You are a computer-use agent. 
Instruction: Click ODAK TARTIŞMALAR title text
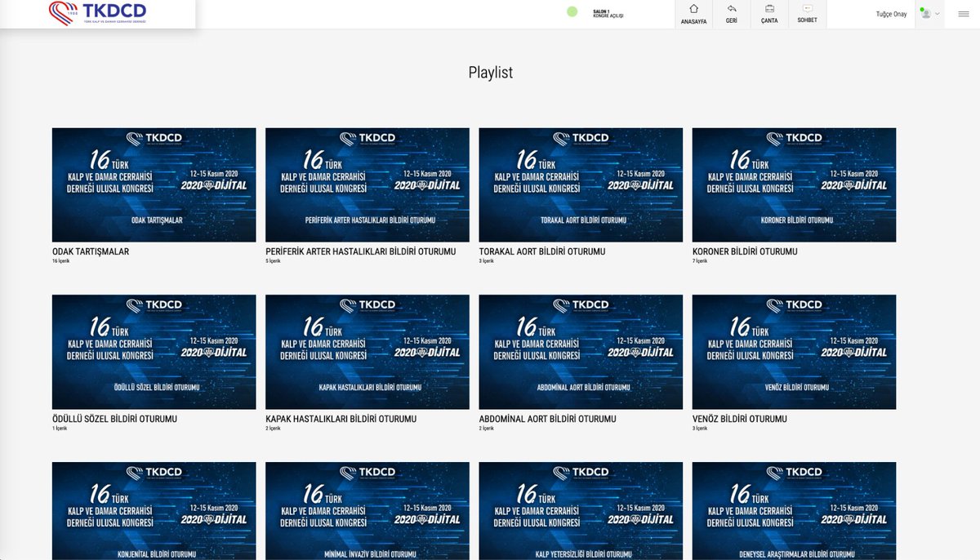coord(91,251)
